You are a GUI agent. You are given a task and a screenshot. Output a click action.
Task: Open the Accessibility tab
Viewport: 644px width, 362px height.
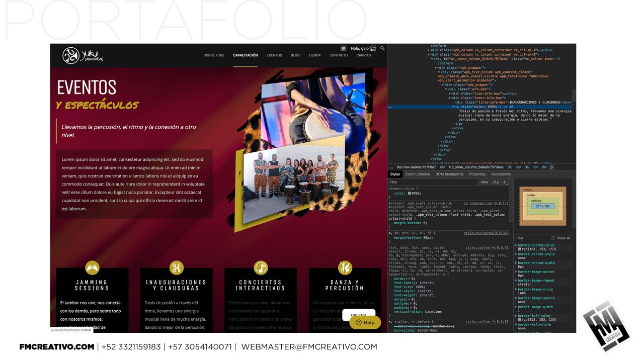coord(501,174)
